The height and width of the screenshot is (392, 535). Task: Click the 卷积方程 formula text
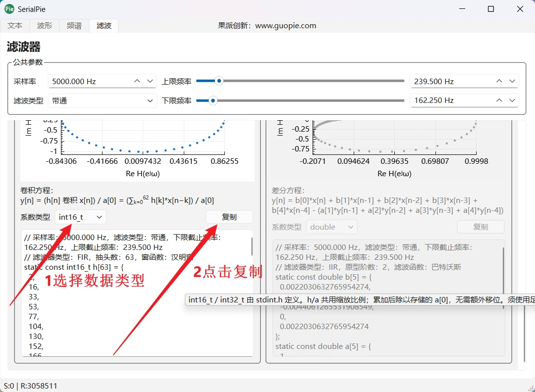pos(117,200)
